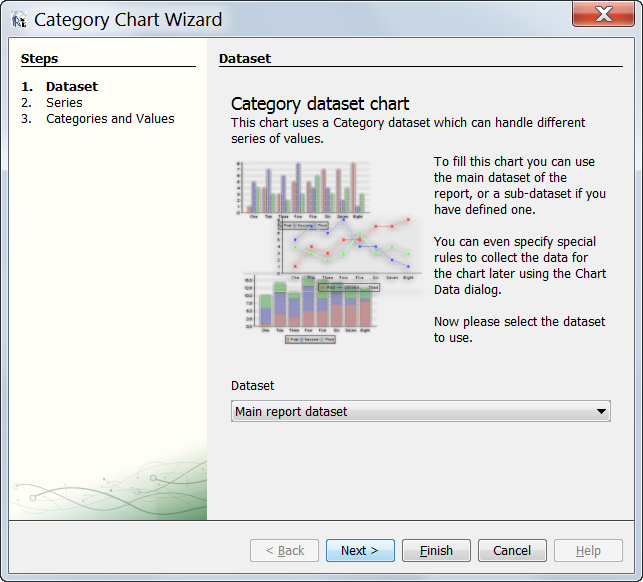Select step 2 Series in the Steps list
Screen dimensions: 643x582
[64, 103]
